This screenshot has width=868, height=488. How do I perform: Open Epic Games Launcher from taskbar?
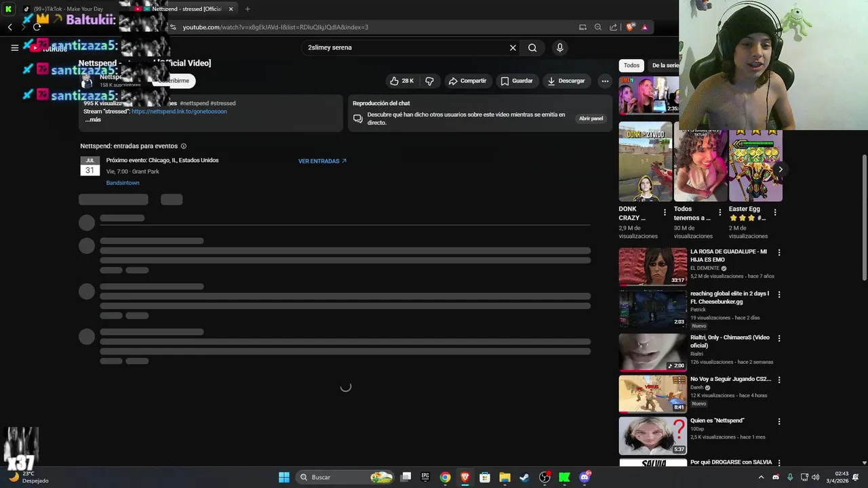click(425, 477)
